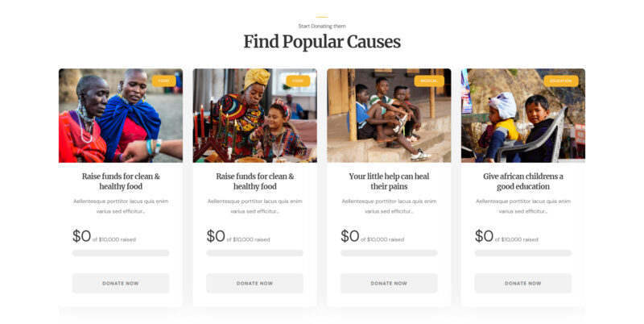The height and width of the screenshot is (324, 644).
Task: Open photo of boys sitting on steps
Action: tap(389, 115)
